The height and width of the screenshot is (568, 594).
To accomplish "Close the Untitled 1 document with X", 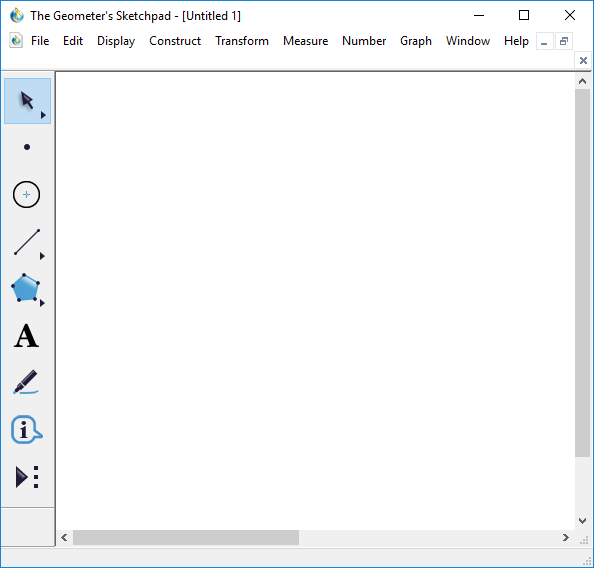I will pos(583,60).
